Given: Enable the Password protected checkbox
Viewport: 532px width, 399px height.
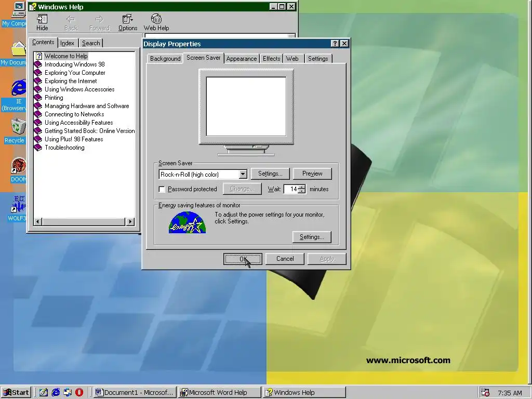Looking at the screenshot, I should (x=162, y=189).
